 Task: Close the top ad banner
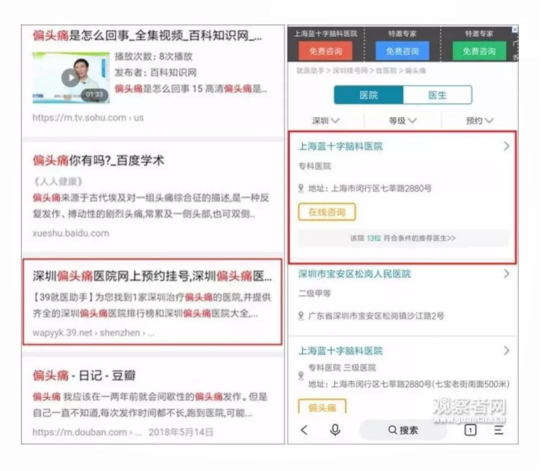pyautogui.click(x=515, y=30)
